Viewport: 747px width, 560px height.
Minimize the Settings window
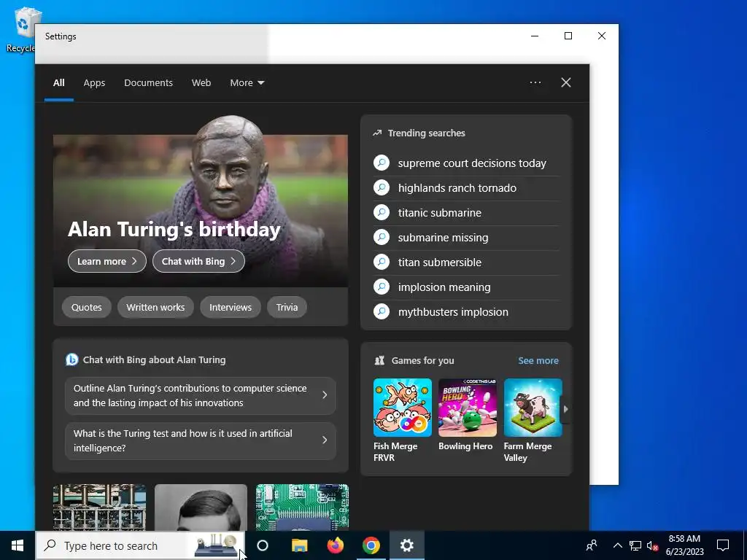point(535,36)
